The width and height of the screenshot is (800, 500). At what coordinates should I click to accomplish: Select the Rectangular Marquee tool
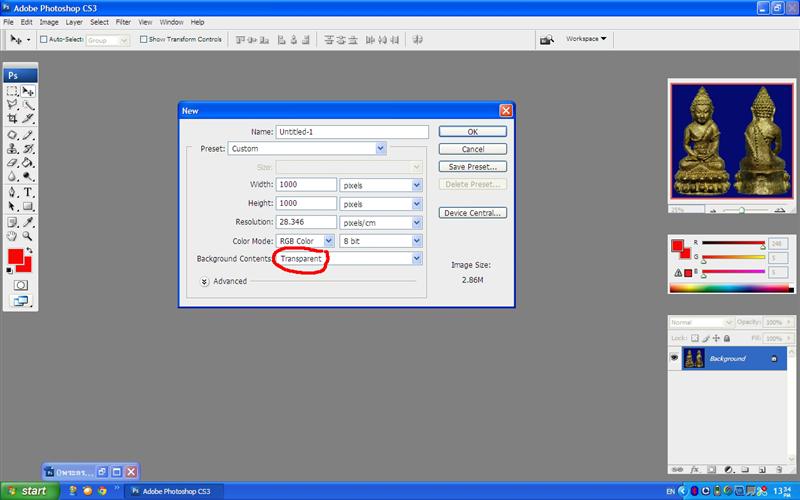point(12,91)
